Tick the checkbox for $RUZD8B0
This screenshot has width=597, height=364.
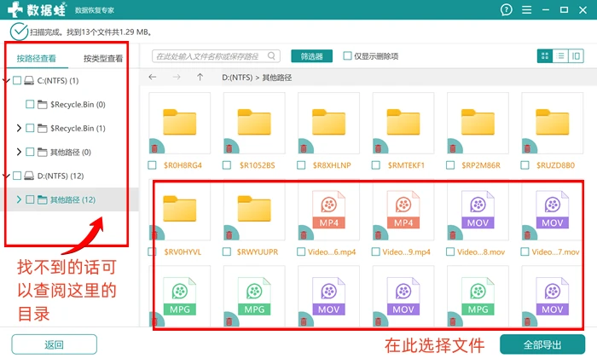point(525,165)
